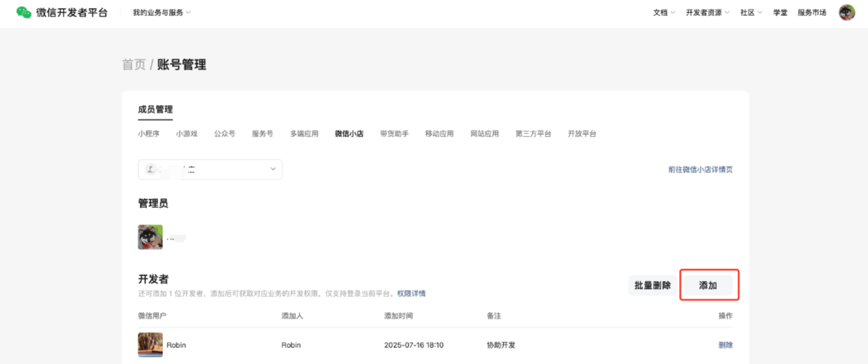Click Robin's developer avatar image
Screen dimensions: 868x364
click(x=150, y=345)
